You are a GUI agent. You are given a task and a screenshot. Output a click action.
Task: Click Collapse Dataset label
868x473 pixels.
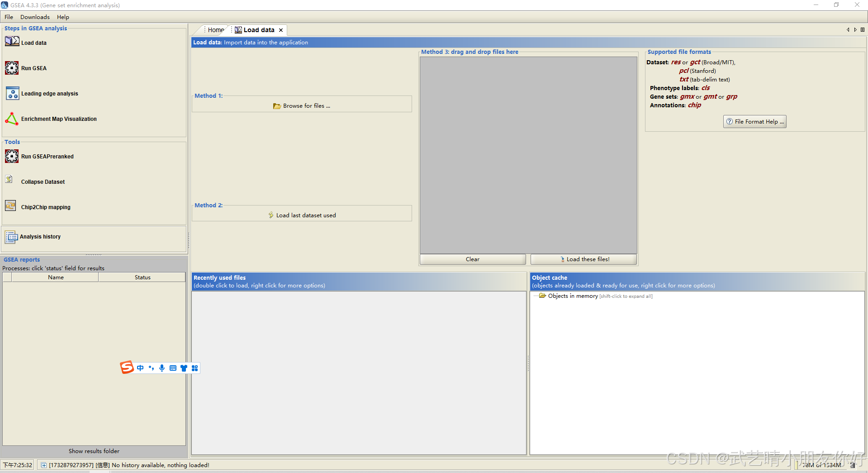tap(43, 182)
